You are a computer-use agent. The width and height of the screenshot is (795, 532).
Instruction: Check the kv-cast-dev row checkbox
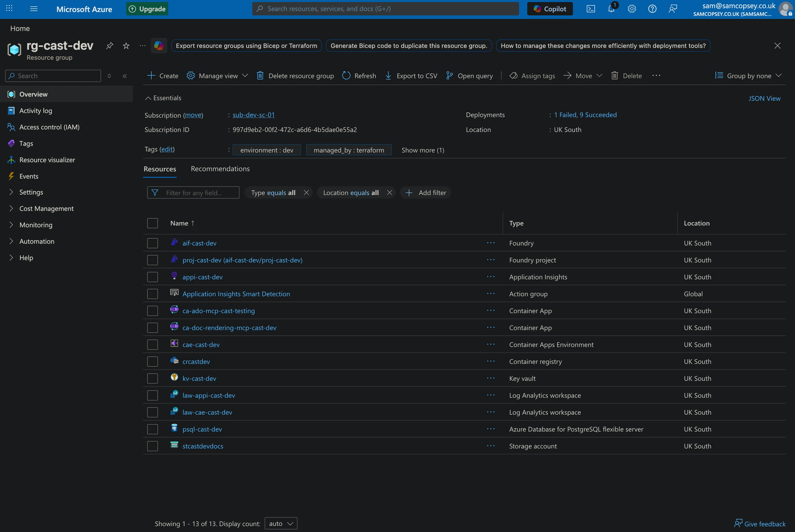coord(152,378)
